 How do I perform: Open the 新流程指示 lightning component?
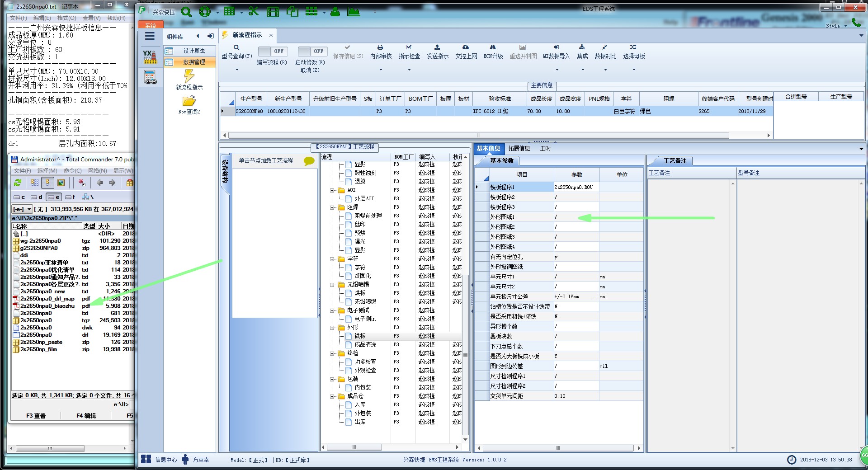[189, 80]
